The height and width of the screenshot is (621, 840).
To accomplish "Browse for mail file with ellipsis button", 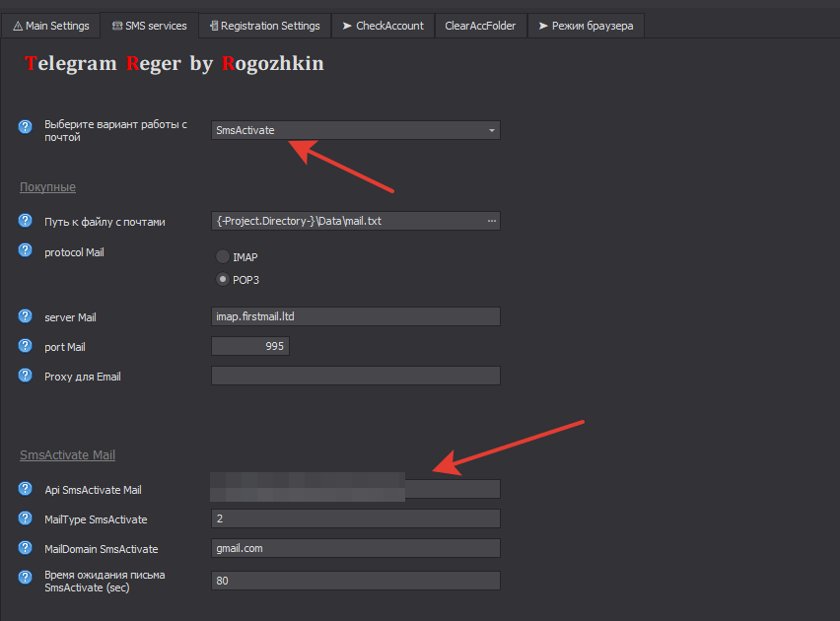I will pyautogui.click(x=492, y=221).
